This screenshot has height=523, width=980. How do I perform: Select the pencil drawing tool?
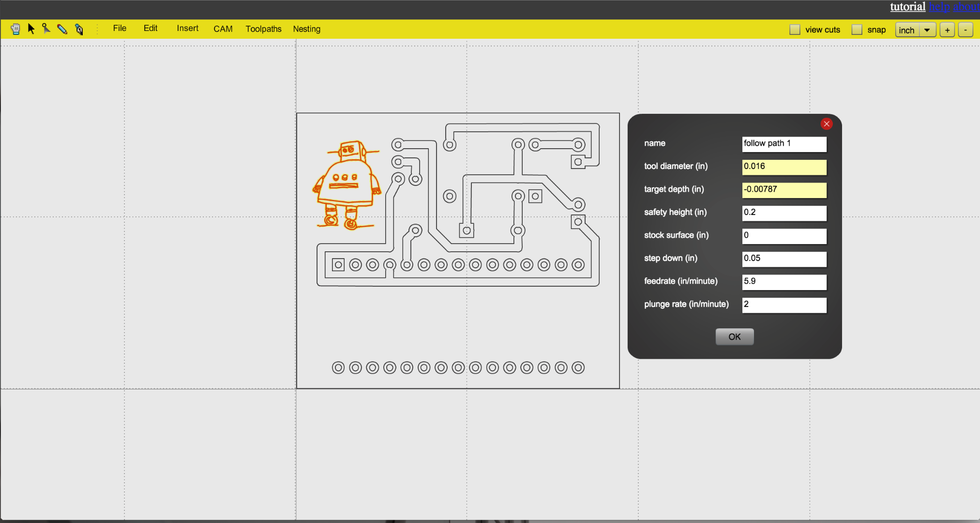point(62,29)
